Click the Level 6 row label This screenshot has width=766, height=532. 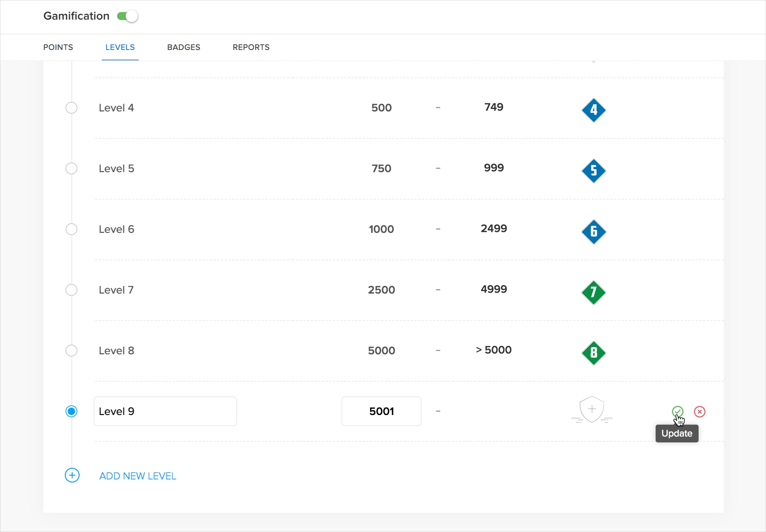click(x=116, y=229)
